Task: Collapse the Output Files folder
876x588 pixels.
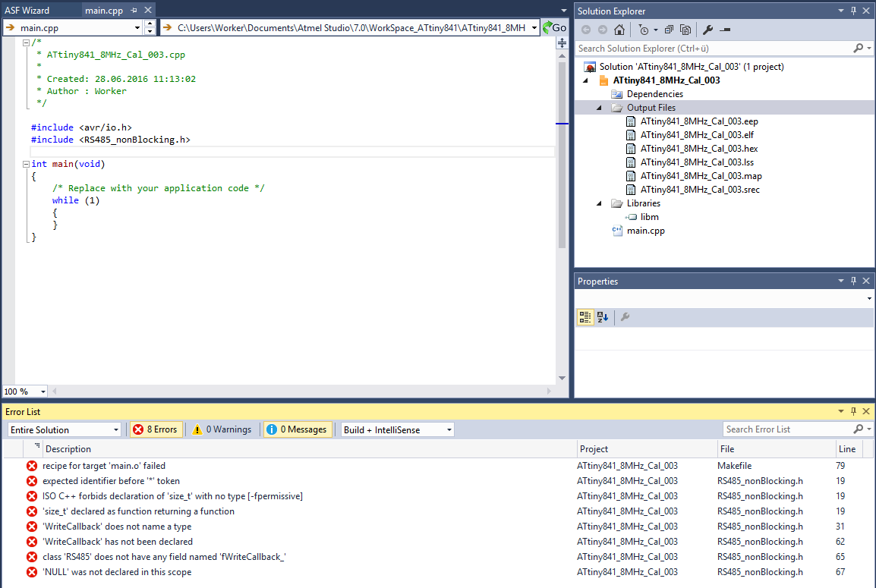Action: (x=599, y=108)
